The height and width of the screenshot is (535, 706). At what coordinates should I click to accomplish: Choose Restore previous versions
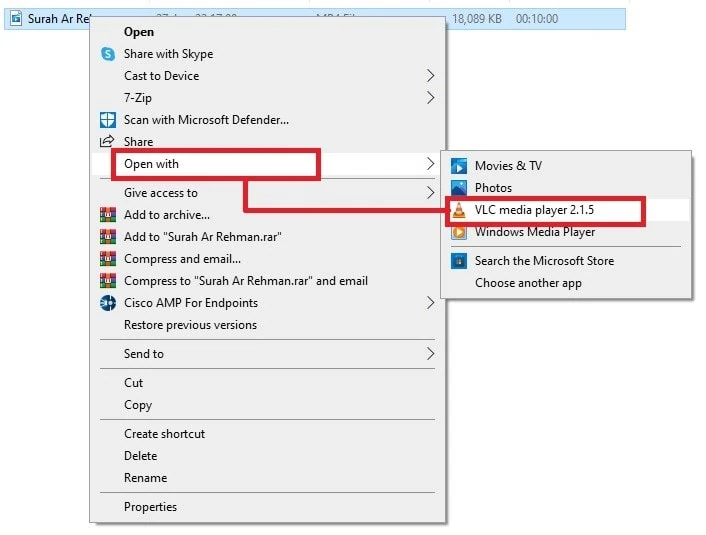(267, 325)
